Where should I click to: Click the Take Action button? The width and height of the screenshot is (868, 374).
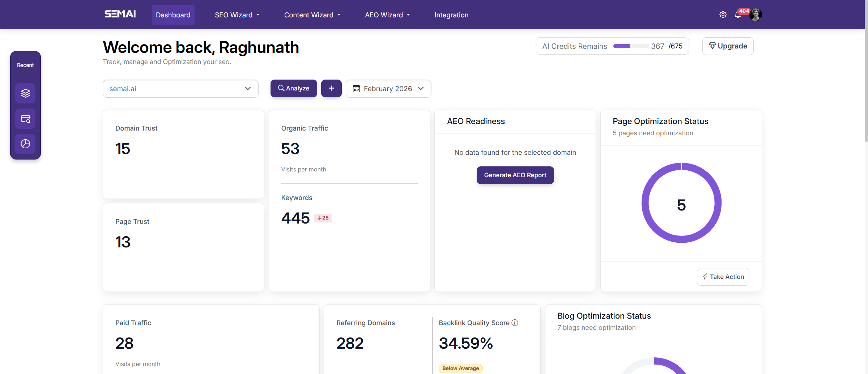723,277
